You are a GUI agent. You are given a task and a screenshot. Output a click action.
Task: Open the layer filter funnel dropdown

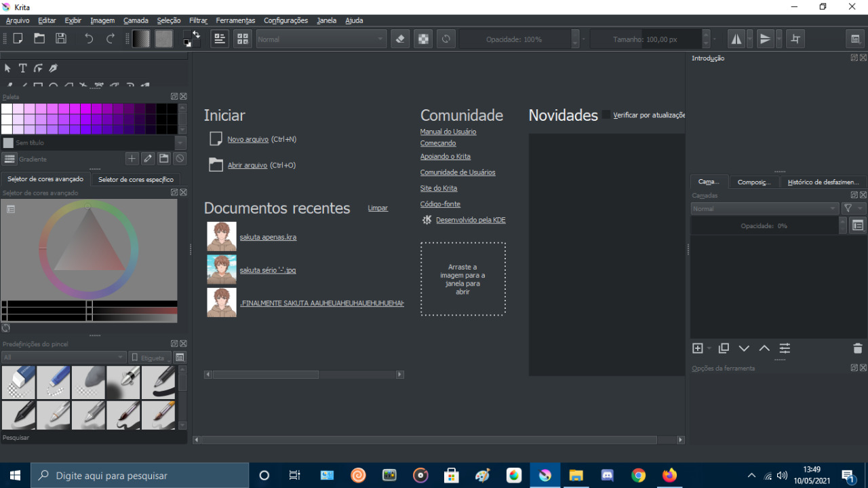854,208
